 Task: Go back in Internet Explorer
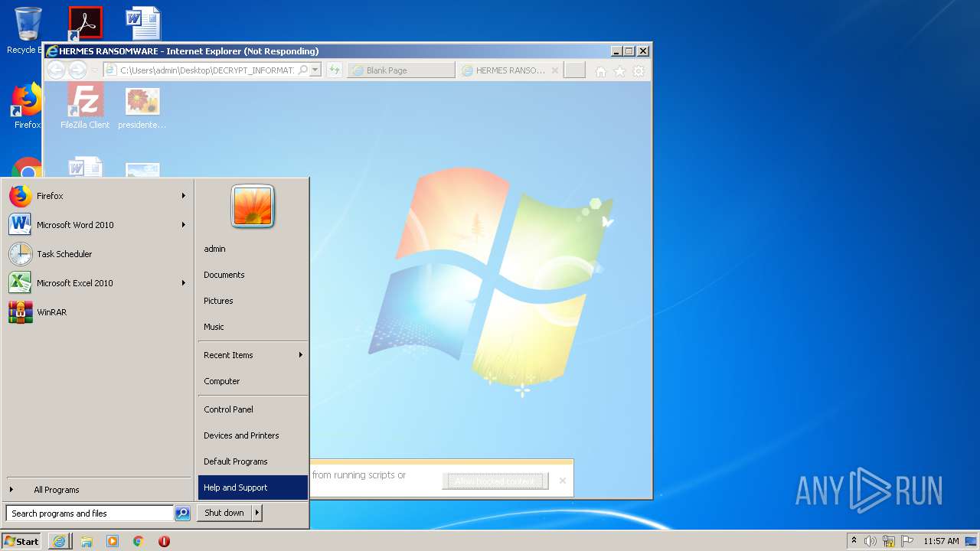[57, 70]
